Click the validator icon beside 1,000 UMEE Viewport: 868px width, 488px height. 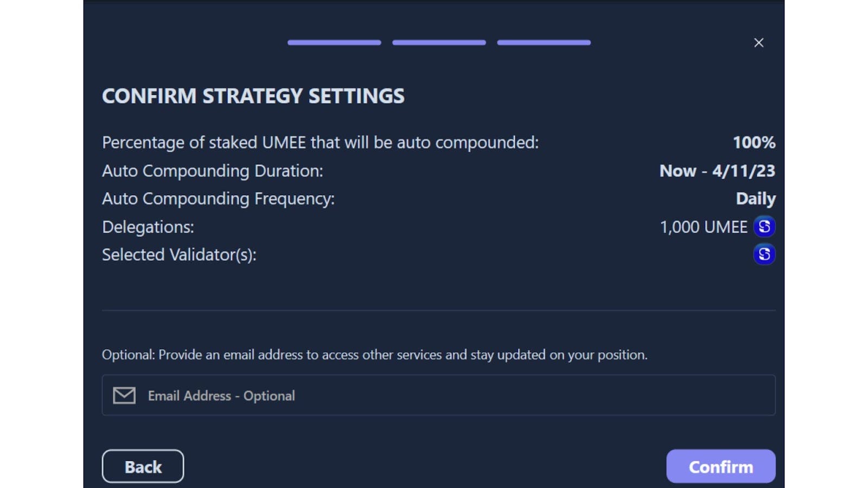764,227
